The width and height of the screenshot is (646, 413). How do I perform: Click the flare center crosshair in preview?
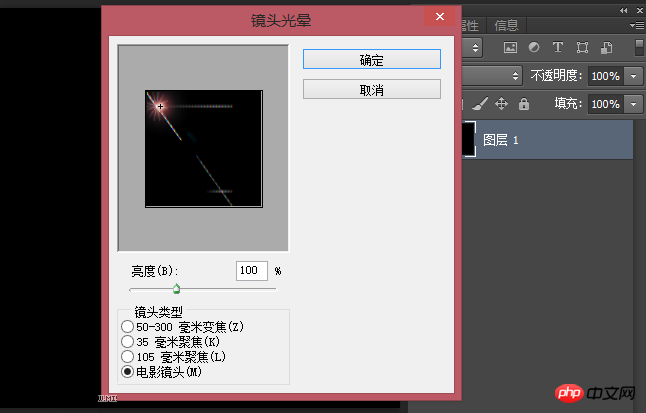coord(160,106)
